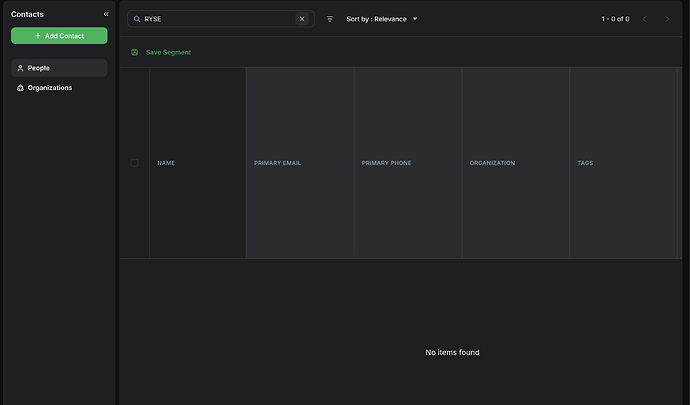Click the Add Contact button
Image resolution: width=690 pixels, height=405 pixels.
click(x=59, y=36)
